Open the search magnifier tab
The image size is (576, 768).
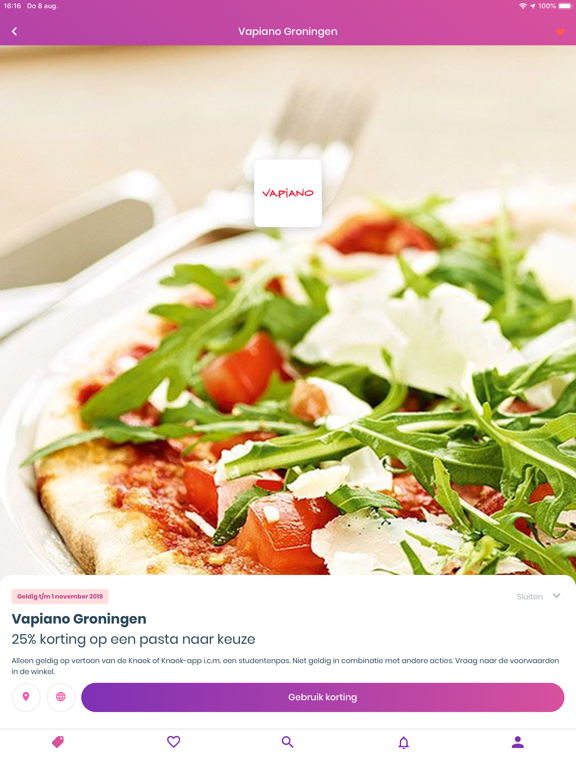(x=288, y=742)
